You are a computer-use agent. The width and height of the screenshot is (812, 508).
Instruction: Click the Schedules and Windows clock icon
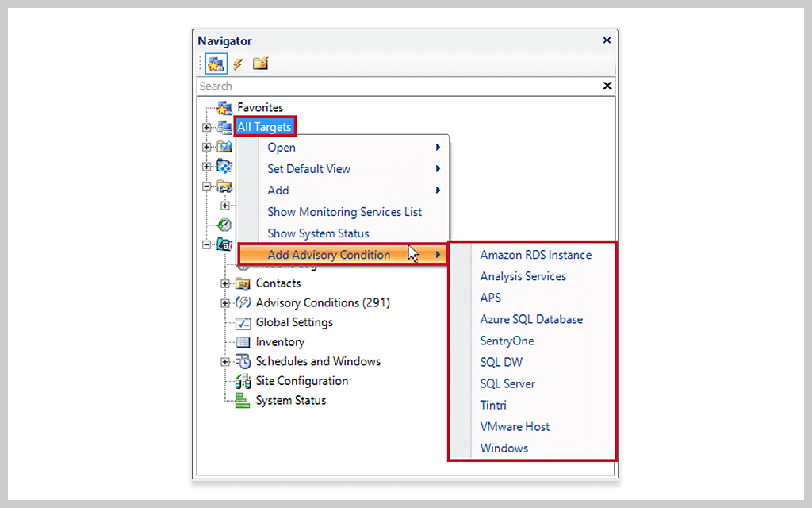coord(243,361)
